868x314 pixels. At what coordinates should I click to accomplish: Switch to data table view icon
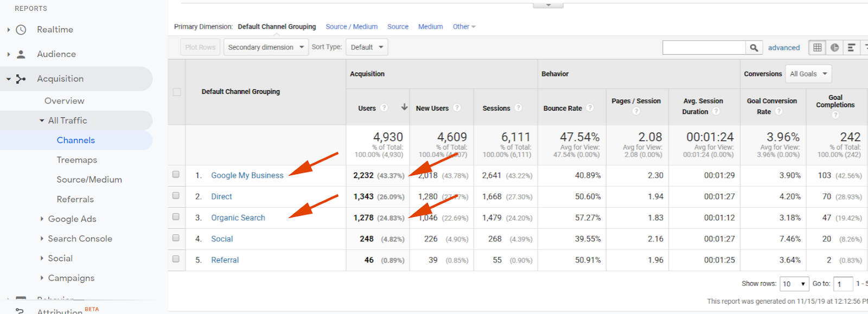[x=817, y=48]
